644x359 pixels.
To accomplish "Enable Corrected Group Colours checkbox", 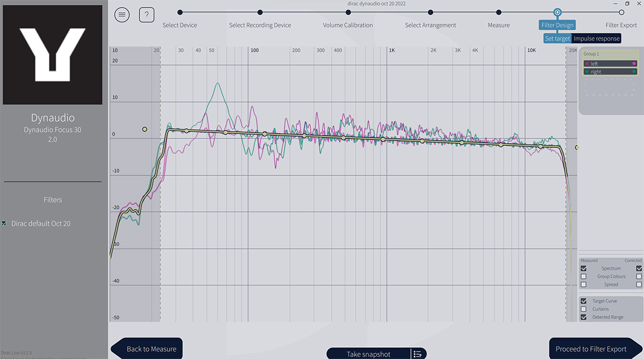I will coord(639,276).
